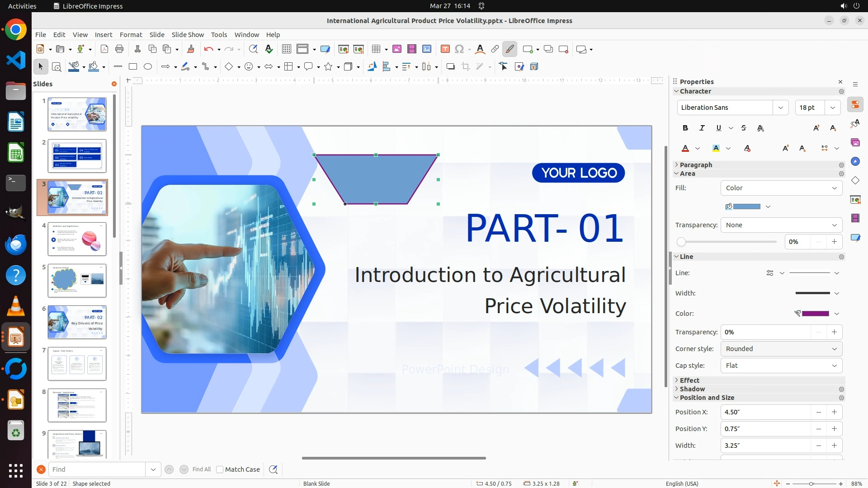Click the purple line color swatch
The image size is (868, 488).
(815, 314)
